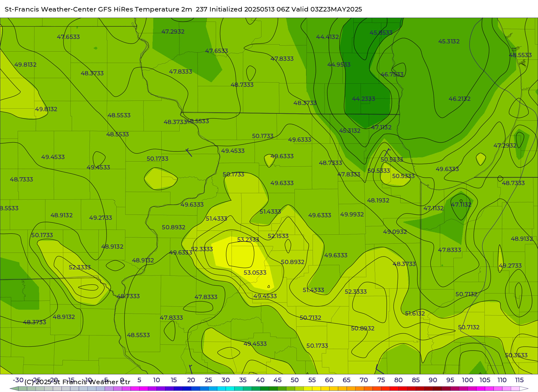Click the color scale label 10

click(x=156, y=380)
